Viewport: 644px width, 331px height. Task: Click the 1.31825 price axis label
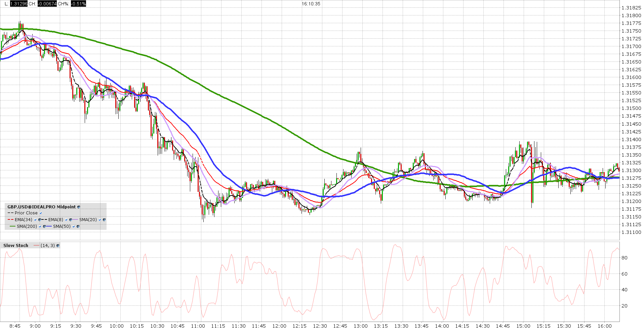631,8
